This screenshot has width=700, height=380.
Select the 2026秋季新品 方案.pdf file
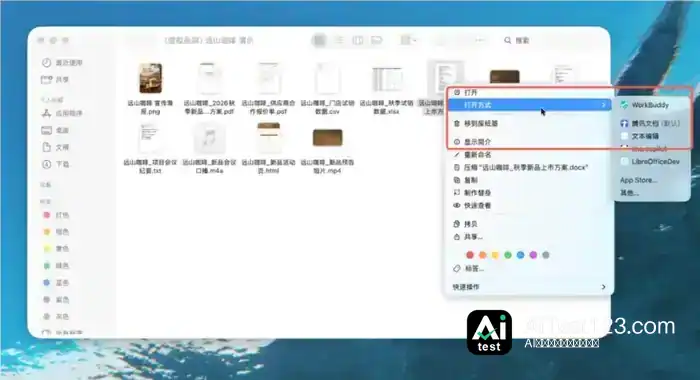[209, 78]
